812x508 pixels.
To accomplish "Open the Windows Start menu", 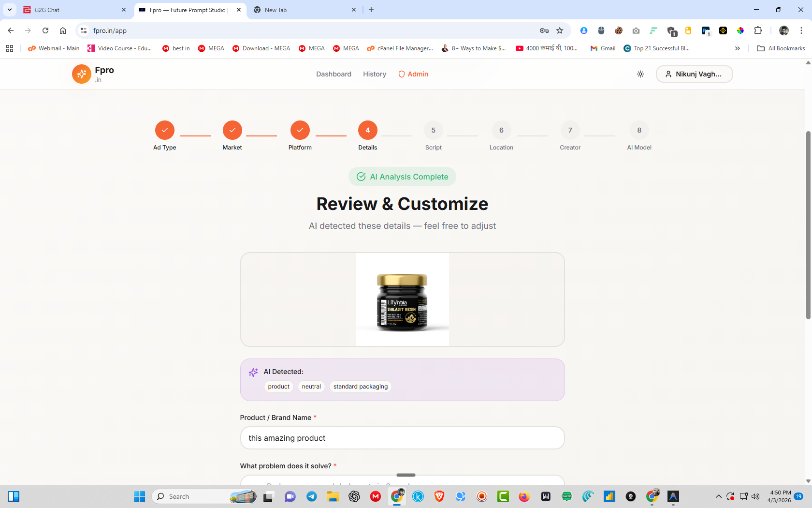I will pyautogui.click(x=139, y=496).
